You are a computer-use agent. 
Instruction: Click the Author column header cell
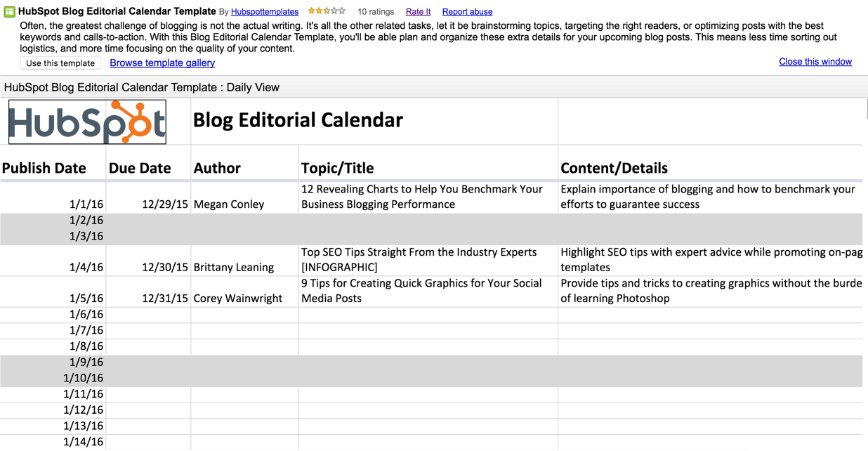click(217, 168)
